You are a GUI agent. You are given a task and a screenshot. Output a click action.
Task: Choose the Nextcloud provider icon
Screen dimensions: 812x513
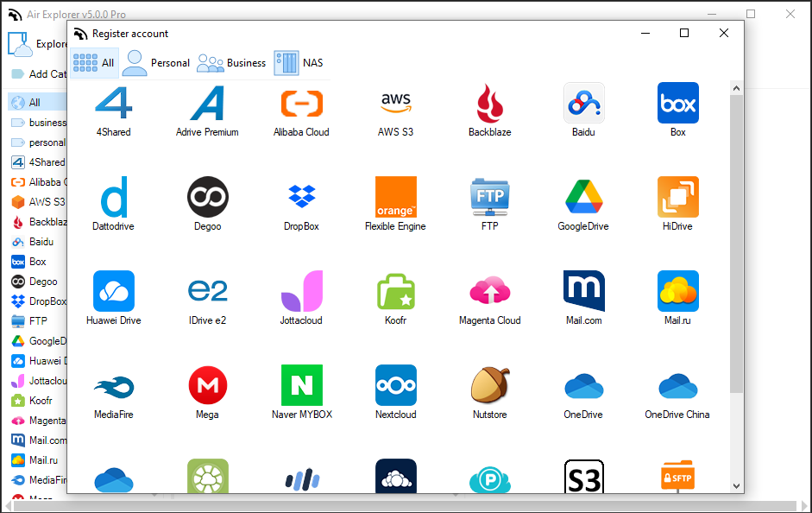click(x=395, y=385)
